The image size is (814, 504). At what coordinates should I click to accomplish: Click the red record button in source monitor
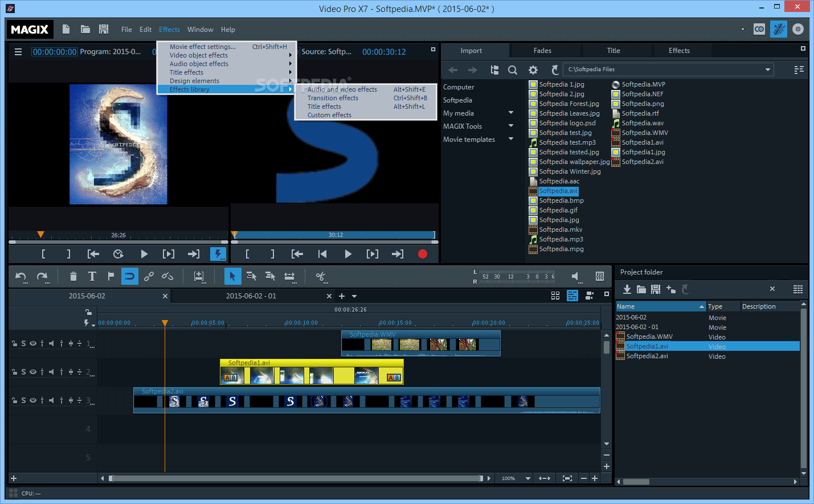(423, 254)
